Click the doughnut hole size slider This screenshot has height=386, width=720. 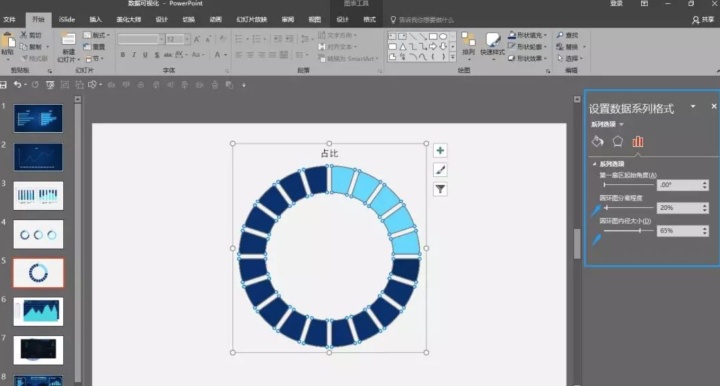[629, 230]
